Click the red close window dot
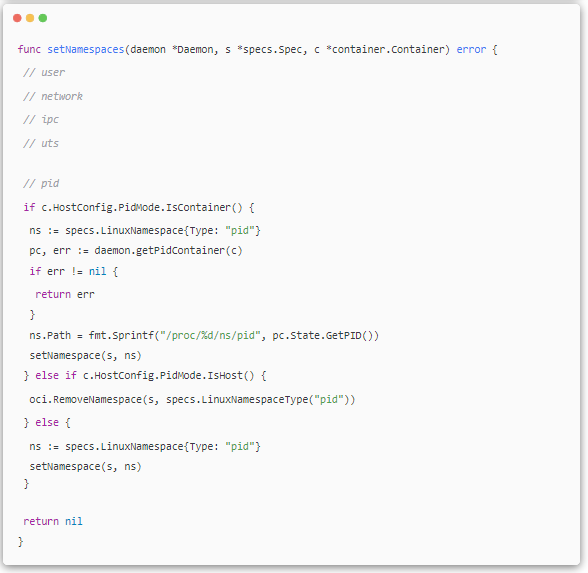Screen dimensions: 588x573 [x=17, y=18]
